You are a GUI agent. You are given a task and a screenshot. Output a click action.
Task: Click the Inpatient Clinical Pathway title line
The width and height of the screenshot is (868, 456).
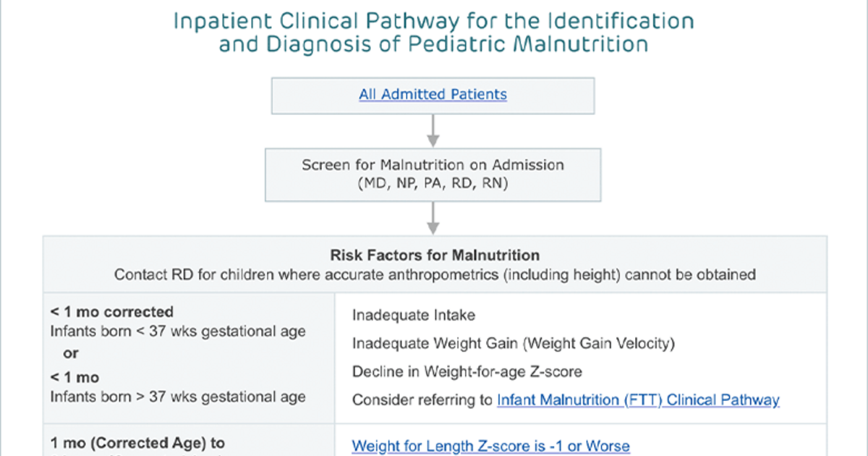pos(433,20)
